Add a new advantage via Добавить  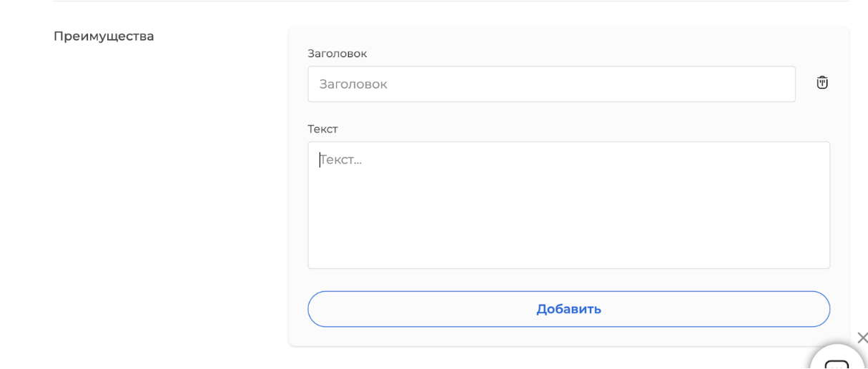[568, 309]
